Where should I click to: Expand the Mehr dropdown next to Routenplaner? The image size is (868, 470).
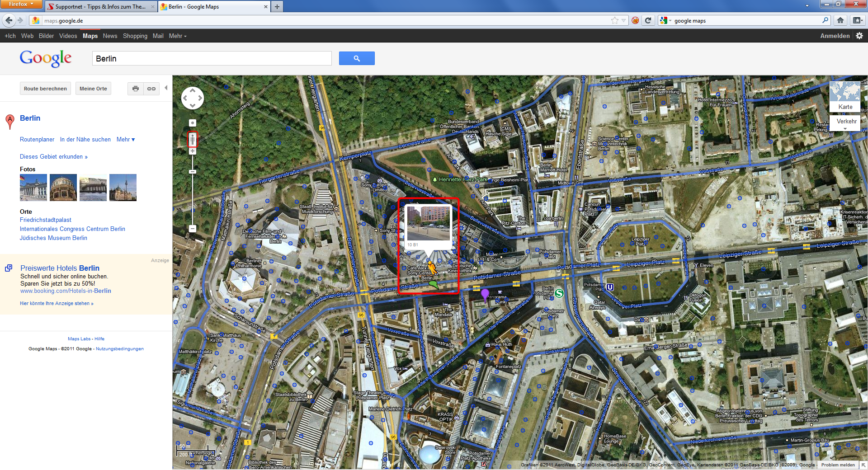click(126, 139)
